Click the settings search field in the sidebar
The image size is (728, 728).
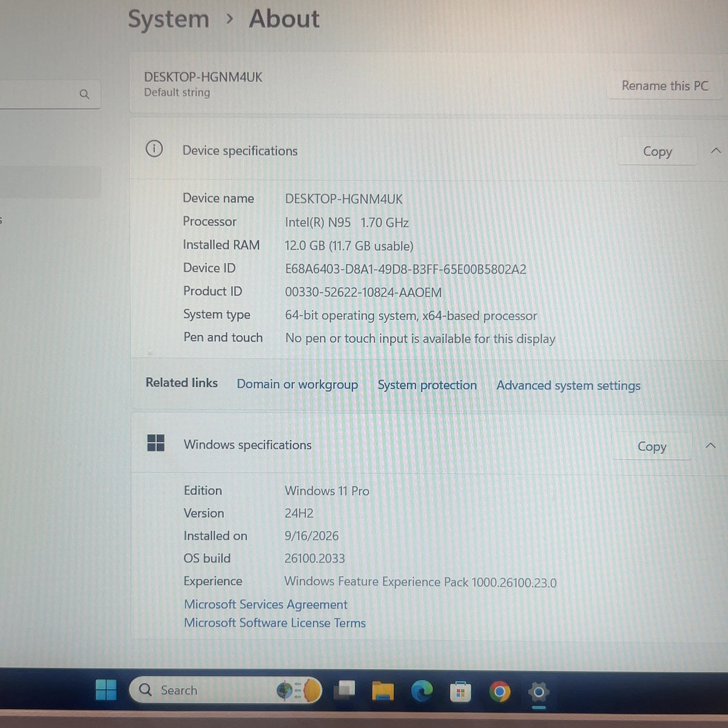tap(50, 94)
